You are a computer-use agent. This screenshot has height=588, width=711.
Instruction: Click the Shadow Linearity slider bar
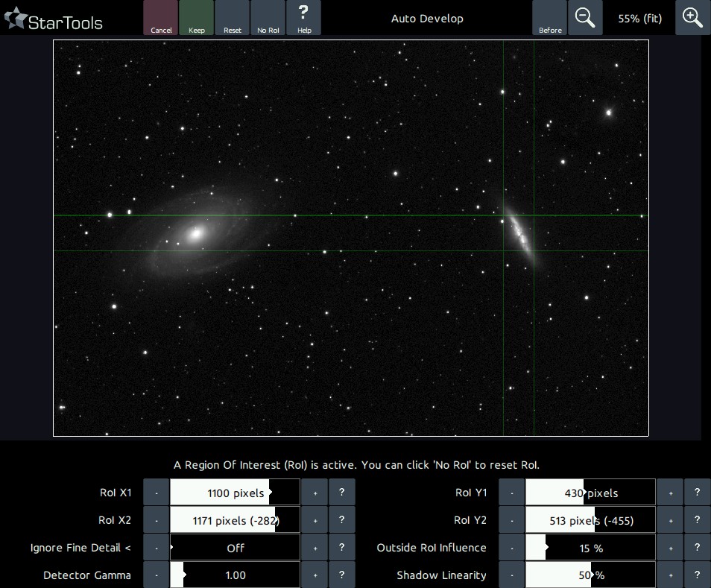coord(590,575)
